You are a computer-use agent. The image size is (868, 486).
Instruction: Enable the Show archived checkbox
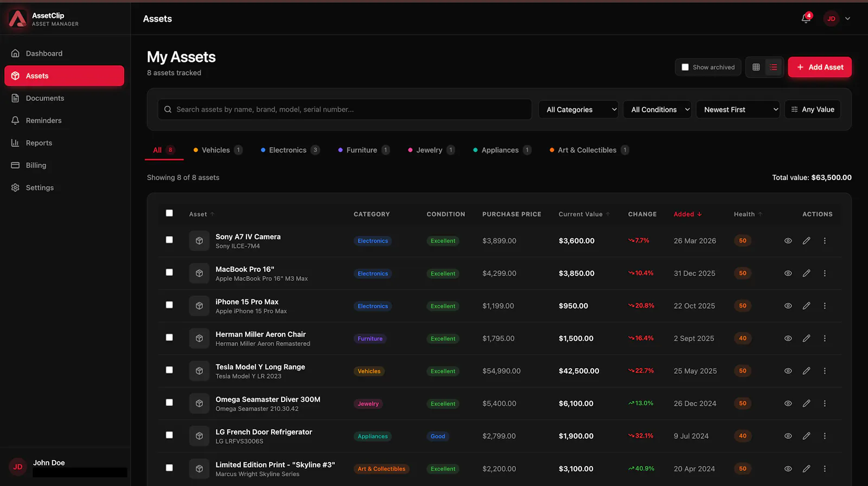click(685, 67)
